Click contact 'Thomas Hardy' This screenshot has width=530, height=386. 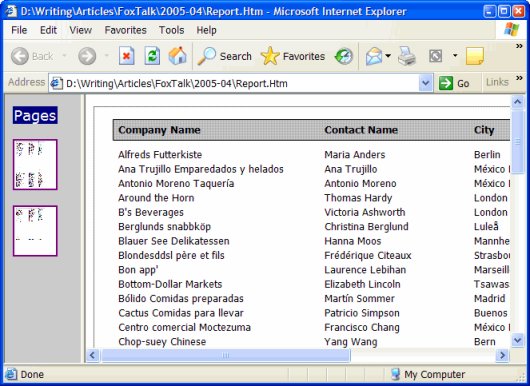(x=358, y=198)
